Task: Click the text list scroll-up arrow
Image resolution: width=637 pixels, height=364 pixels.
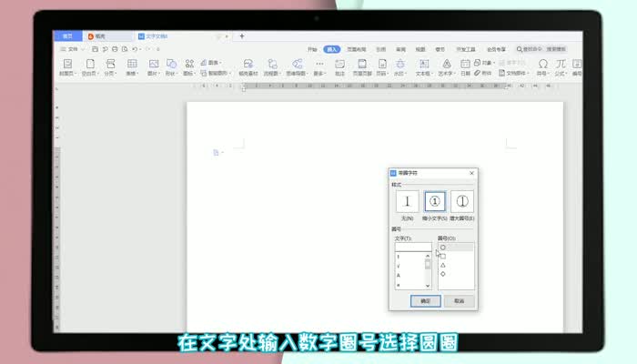Action: click(428, 256)
